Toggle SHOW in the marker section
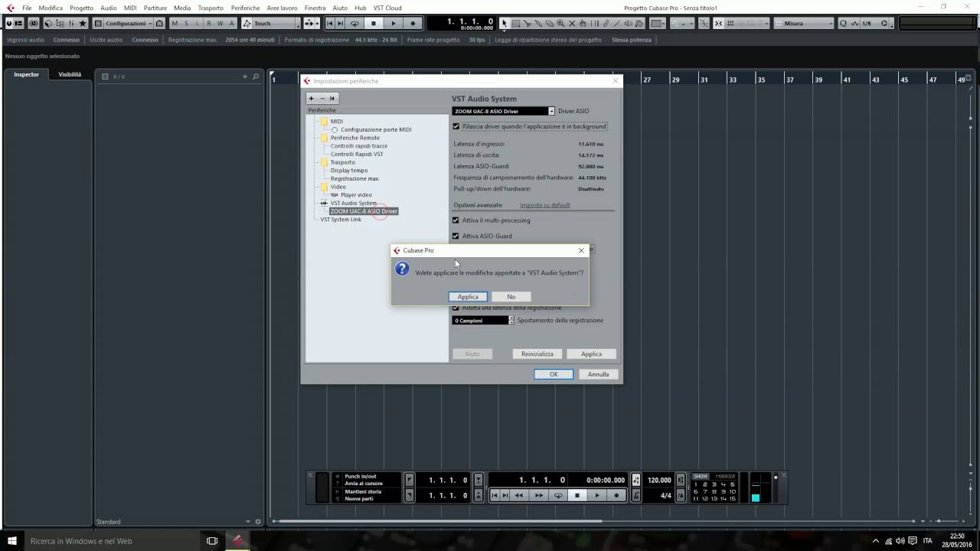The image size is (980, 551). pyautogui.click(x=701, y=476)
